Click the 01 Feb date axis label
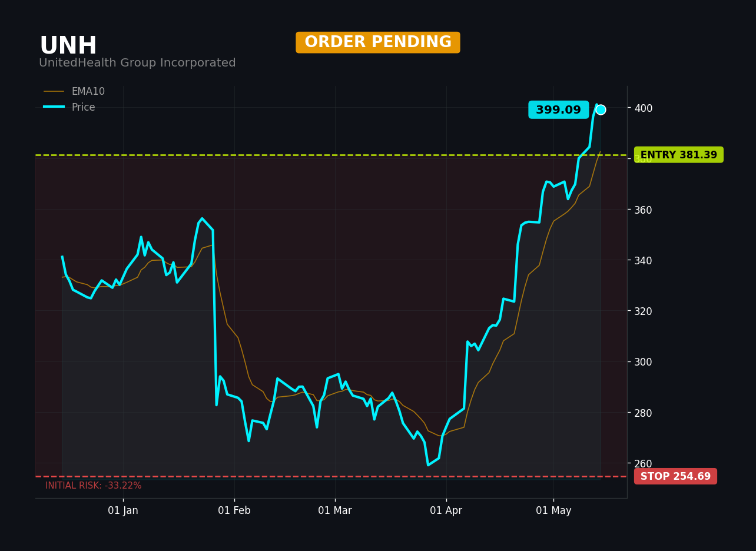Viewport: 756px width, 551px height. [234, 510]
